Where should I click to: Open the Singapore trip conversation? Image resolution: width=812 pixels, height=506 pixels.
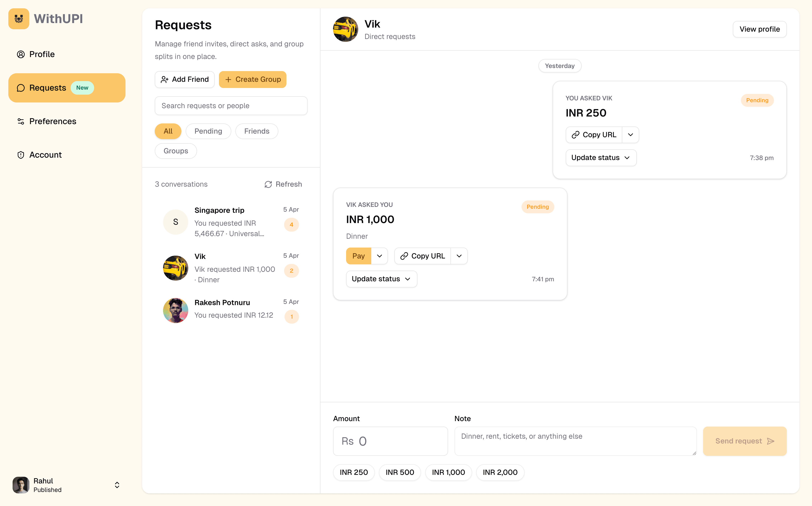pos(231,222)
